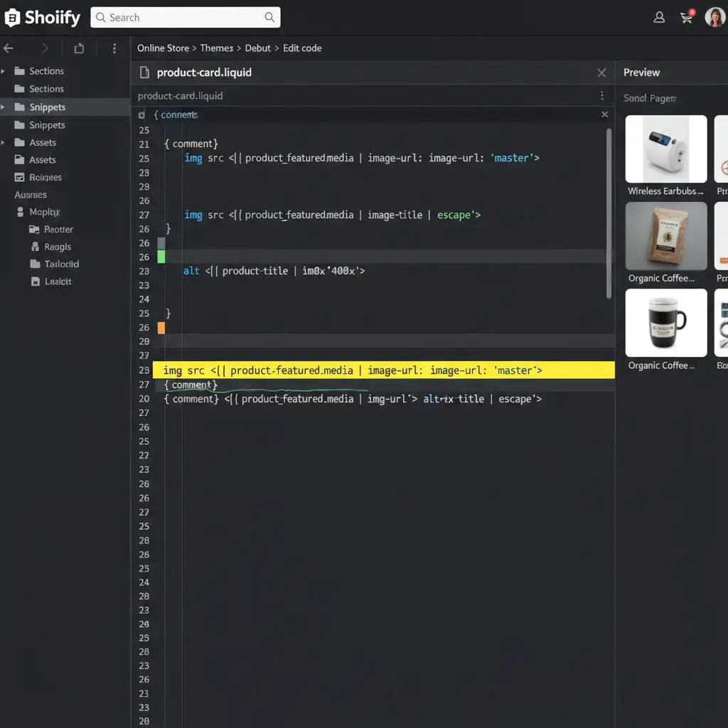This screenshot has width=728, height=728.
Task: Expand the first Sections folder arrow
Action: (4, 71)
